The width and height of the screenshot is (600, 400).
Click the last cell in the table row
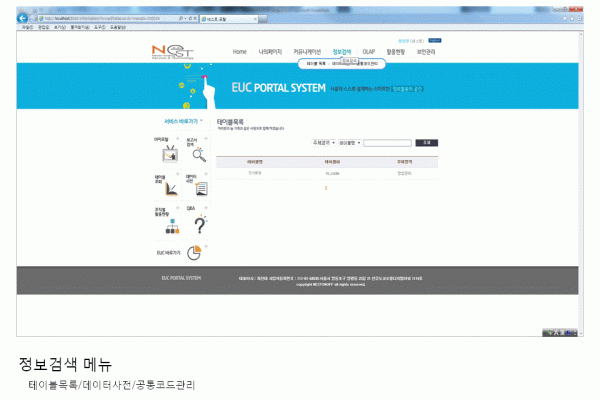(404, 173)
